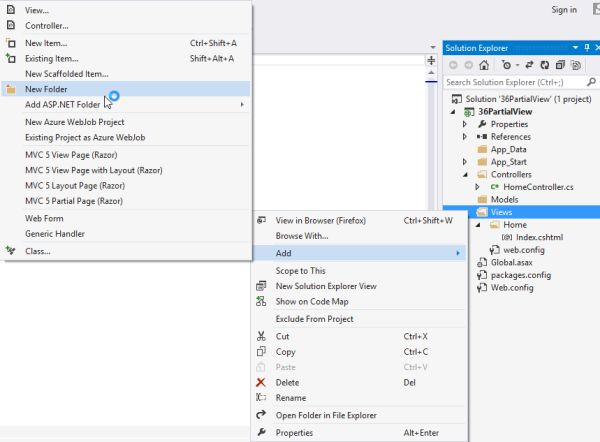Click the Open Folder in File Explorer arrow icon
Image resolution: width=600 pixels, height=442 pixels.
tap(261, 415)
